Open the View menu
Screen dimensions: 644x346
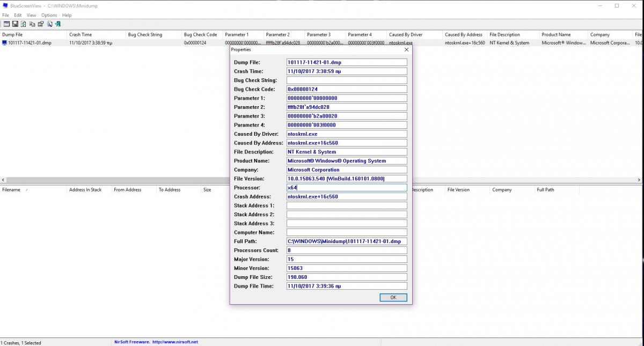pos(32,15)
